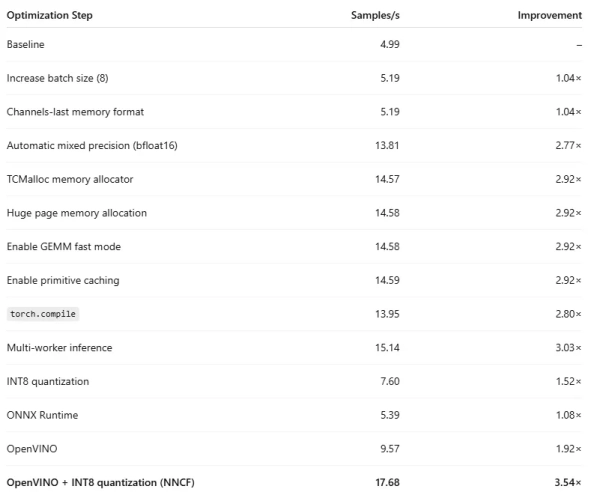Click Automatic mixed precision (bfloat16) text
The width and height of the screenshot is (600, 504).
[92, 146]
